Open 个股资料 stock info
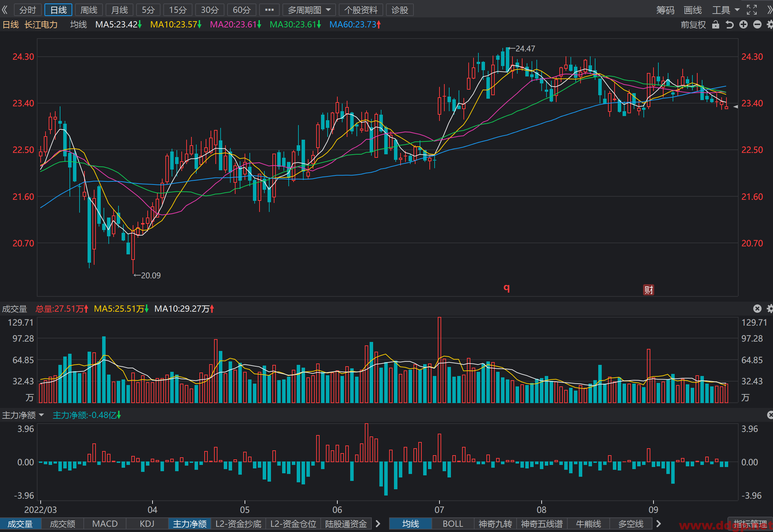The image size is (773, 532). 361,10
